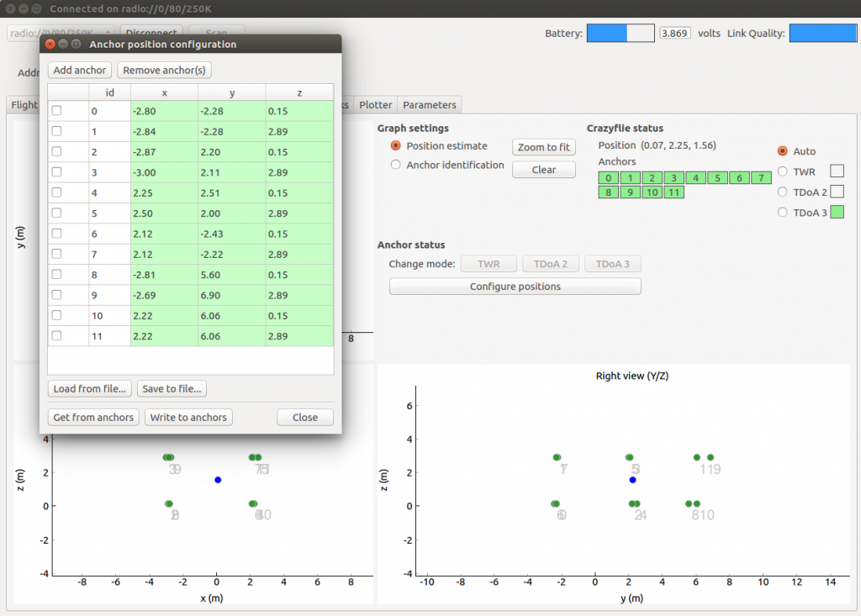Click Zoom to fit button
This screenshot has height=616, width=861.
click(x=544, y=147)
